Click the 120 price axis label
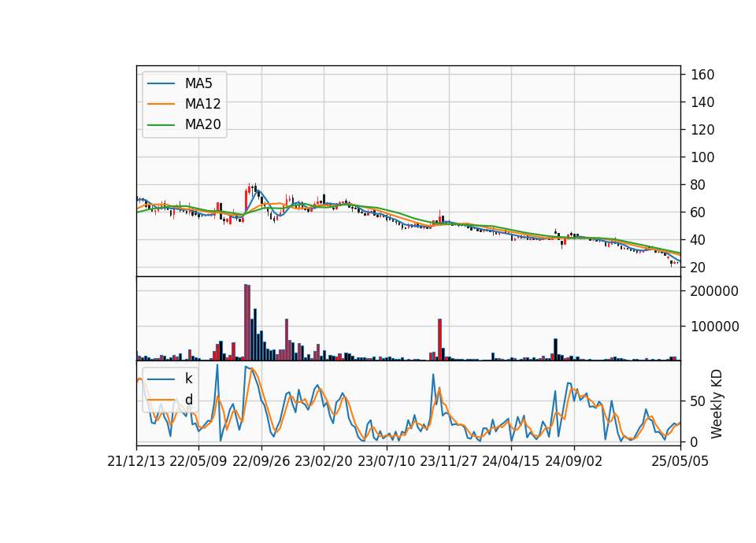The width and height of the screenshot is (756, 543). pos(702,130)
